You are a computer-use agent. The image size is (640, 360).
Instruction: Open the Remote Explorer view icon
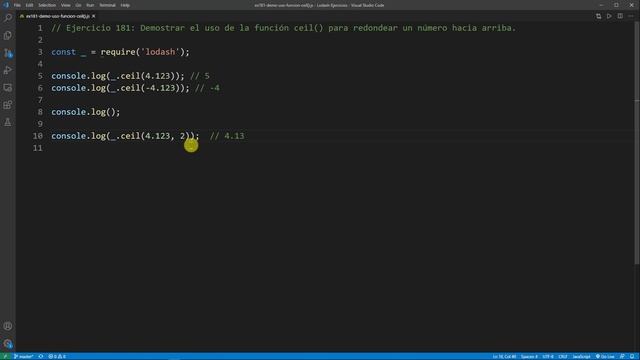pos(8,88)
